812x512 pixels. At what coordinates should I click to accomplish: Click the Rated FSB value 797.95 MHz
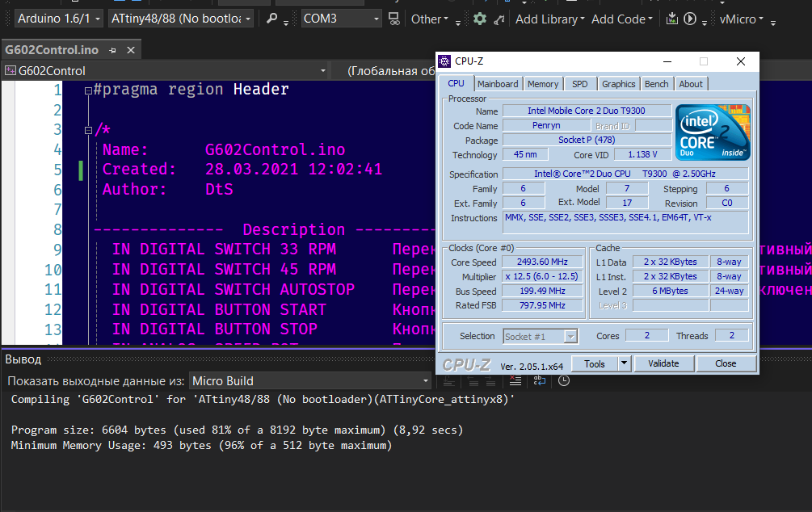(x=542, y=305)
